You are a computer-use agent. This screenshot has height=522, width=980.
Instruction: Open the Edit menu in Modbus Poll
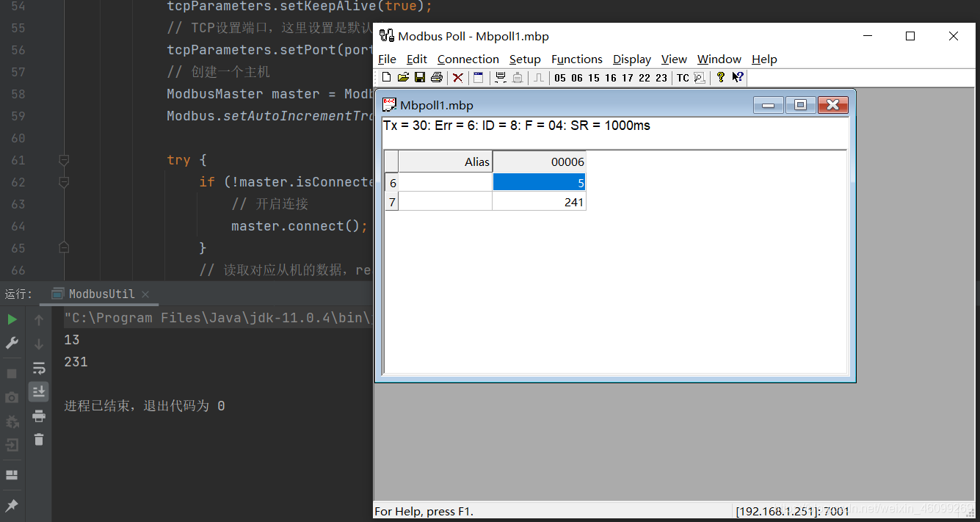tap(417, 59)
